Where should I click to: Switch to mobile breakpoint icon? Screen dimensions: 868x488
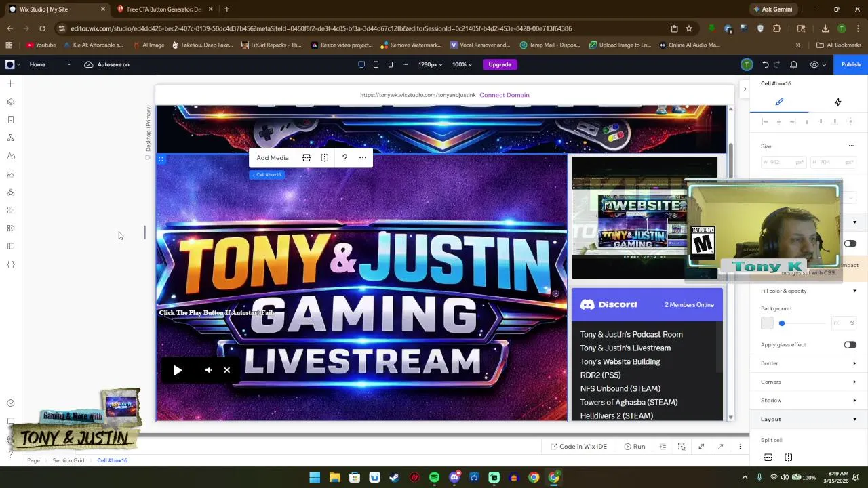[391, 64]
